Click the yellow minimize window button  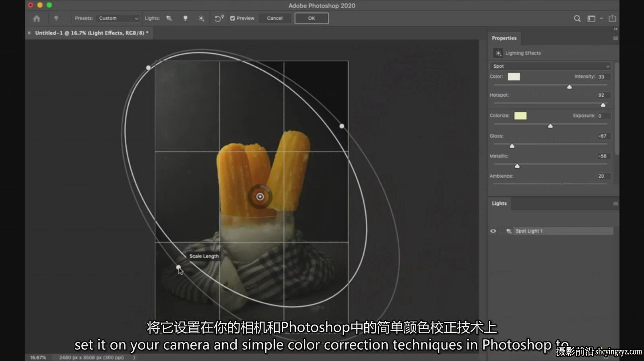pyautogui.click(x=40, y=5)
